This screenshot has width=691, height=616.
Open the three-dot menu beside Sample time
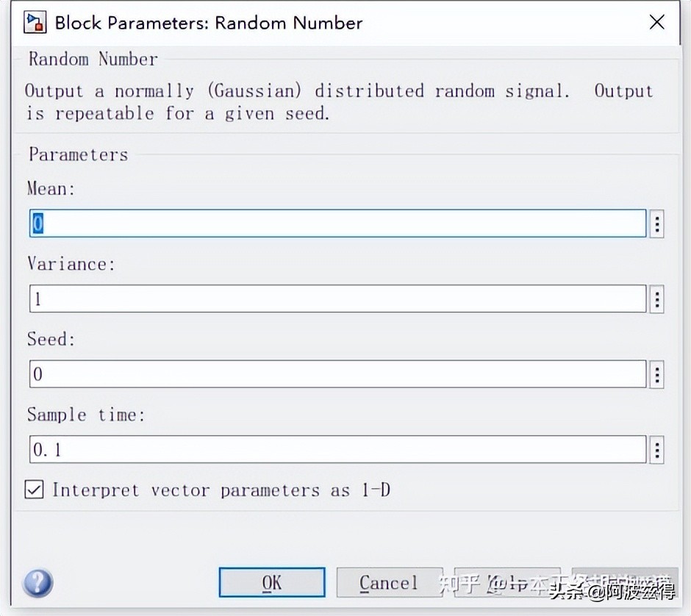(x=657, y=450)
